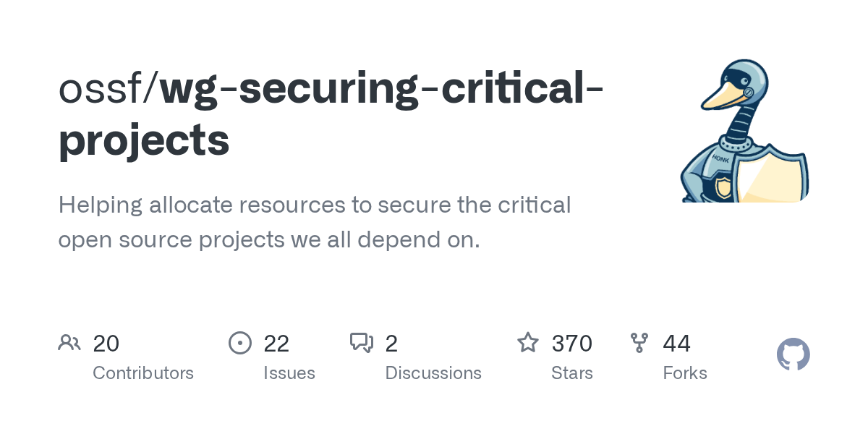The width and height of the screenshot is (868, 434).
Task: Select the Stars label
Action: [572, 373]
